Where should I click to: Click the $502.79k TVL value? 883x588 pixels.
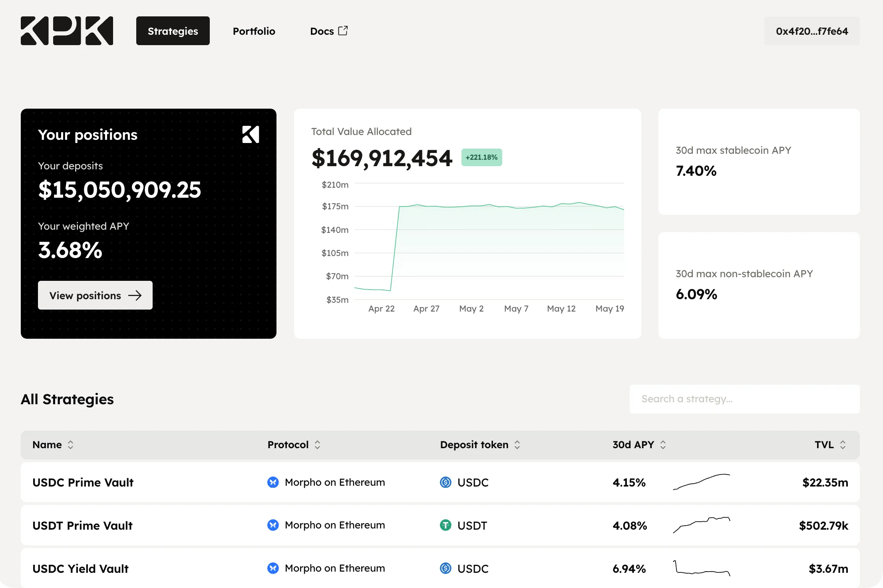[823, 526]
